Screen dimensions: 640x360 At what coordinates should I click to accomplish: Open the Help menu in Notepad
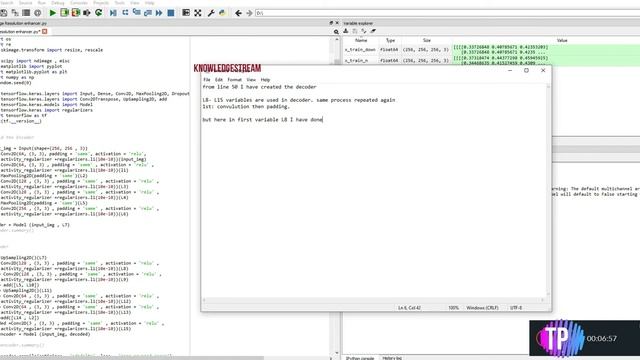[265, 80]
